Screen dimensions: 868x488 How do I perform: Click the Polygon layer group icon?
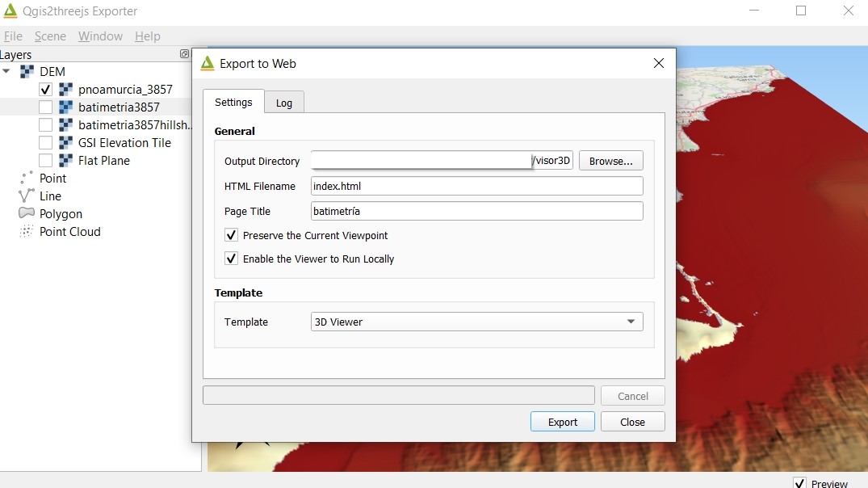click(x=27, y=214)
